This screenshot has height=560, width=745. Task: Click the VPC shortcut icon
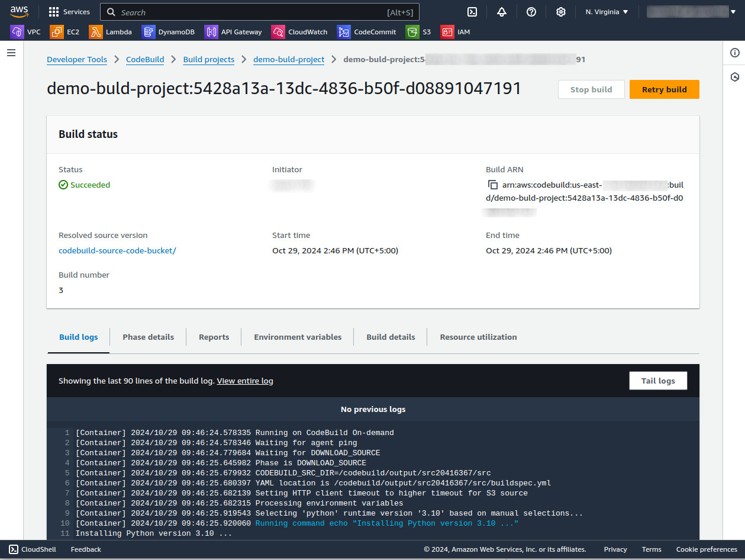tap(17, 32)
